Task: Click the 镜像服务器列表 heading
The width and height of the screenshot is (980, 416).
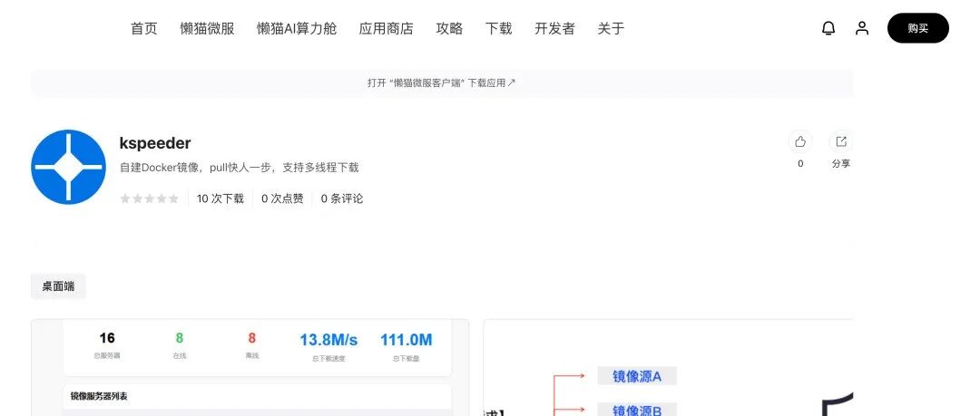Action: click(99, 396)
